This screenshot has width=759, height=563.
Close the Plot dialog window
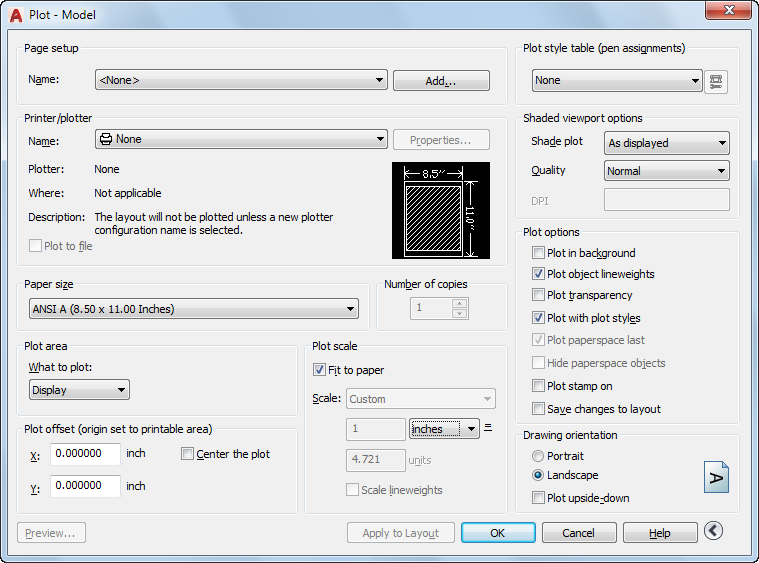(728, 13)
